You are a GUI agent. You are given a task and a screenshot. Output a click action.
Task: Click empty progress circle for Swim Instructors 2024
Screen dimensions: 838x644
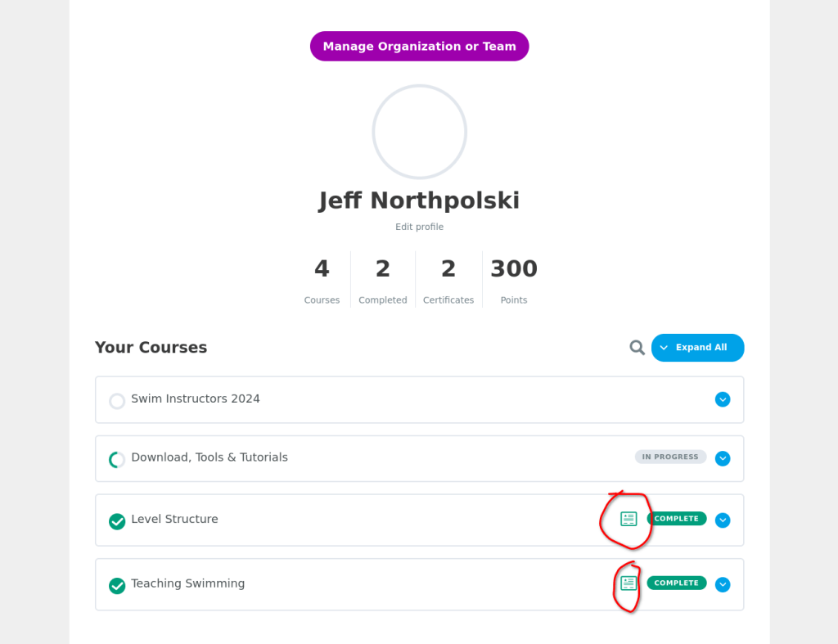click(117, 401)
